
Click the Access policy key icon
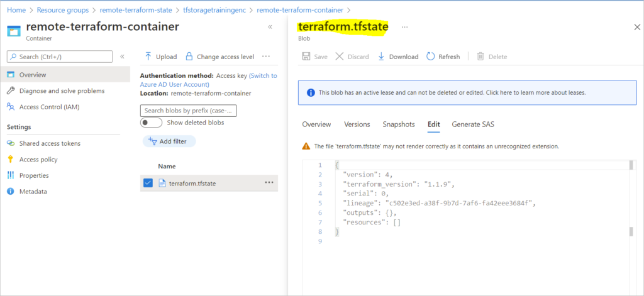click(11, 159)
